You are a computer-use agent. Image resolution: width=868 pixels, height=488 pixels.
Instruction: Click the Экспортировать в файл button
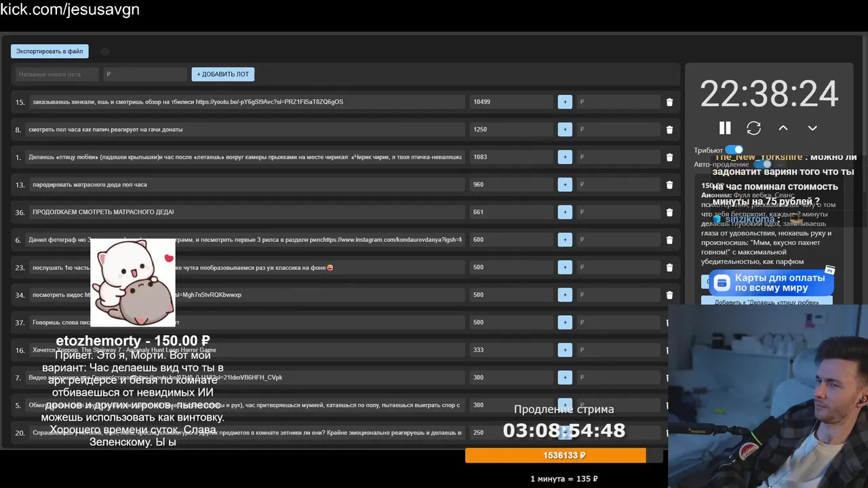click(50, 51)
